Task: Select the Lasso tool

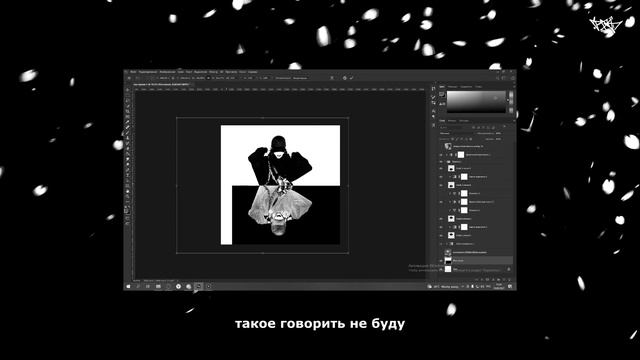Action: tap(127, 100)
